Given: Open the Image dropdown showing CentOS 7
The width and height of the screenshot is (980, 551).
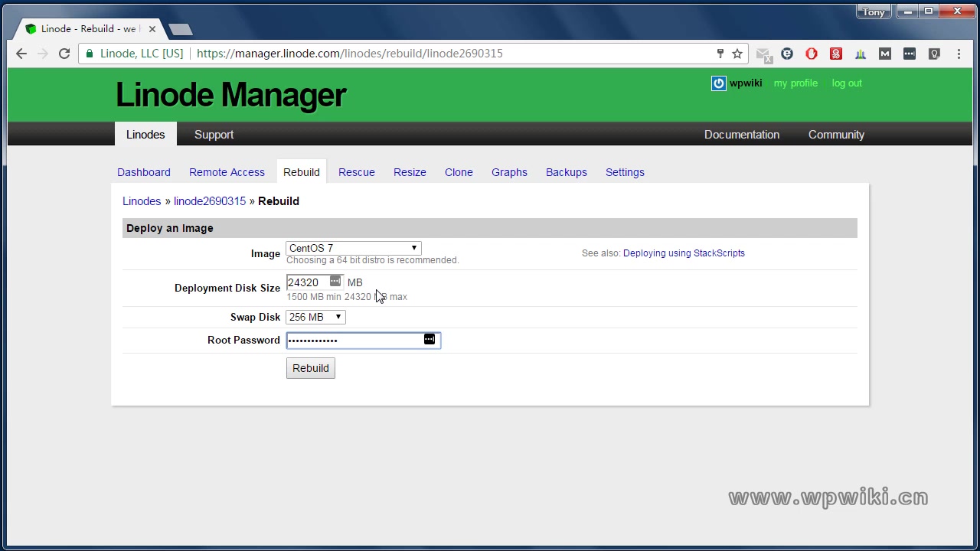Looking at the screenshot, I should 354,248.
